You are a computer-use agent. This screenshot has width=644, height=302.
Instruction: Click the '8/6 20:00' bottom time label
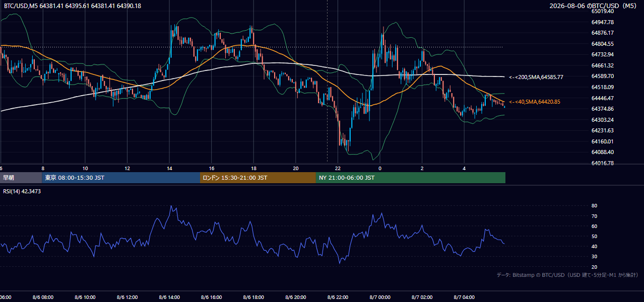click(296, 297)
